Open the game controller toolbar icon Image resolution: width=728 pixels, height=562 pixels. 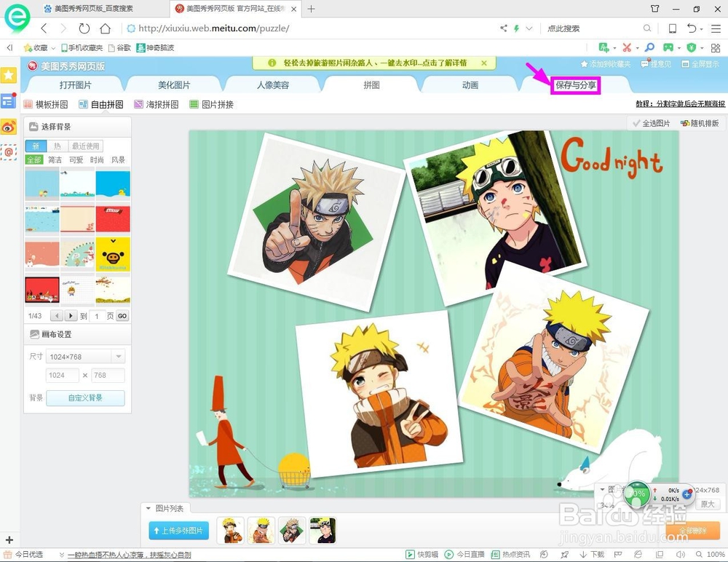(668, 47)
